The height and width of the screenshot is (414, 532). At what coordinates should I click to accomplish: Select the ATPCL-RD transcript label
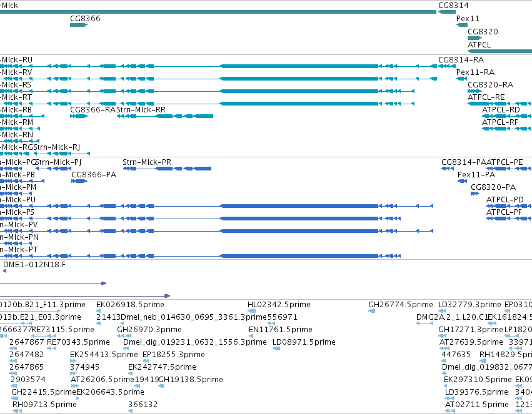pyautogui.click(x=501, y=110)
